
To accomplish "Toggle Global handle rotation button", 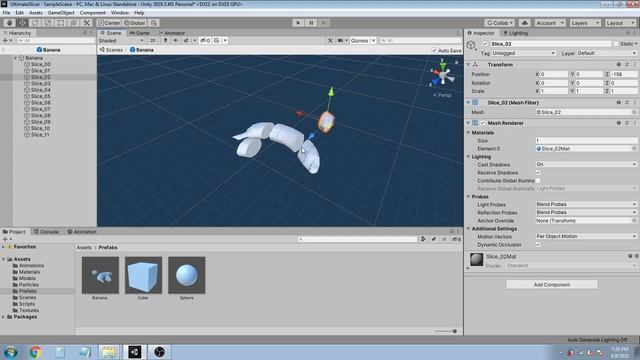I will tap(135, 23).
